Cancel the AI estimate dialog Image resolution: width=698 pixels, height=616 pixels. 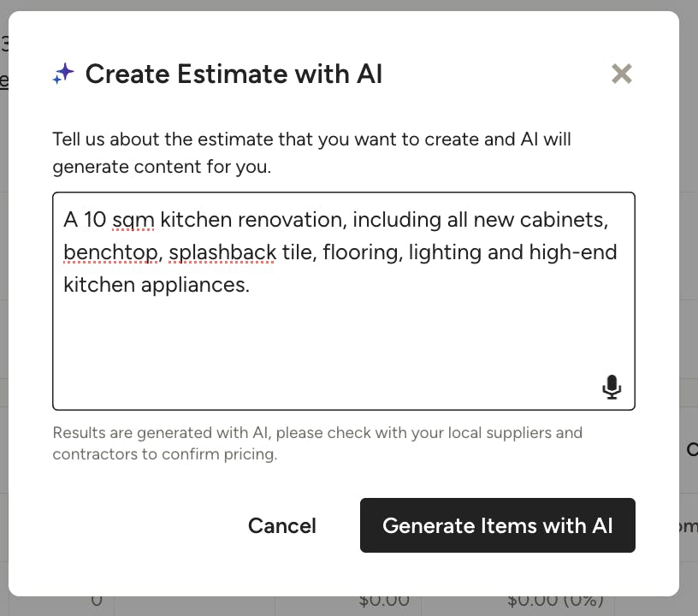281,525
